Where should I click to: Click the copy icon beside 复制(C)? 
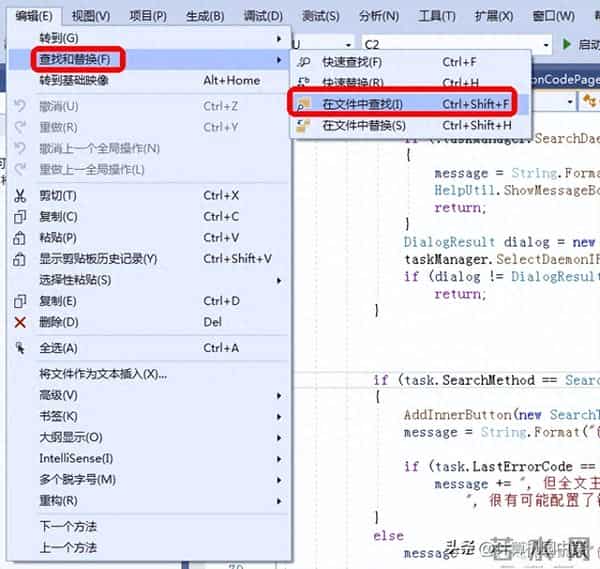(x=20, y=217)
